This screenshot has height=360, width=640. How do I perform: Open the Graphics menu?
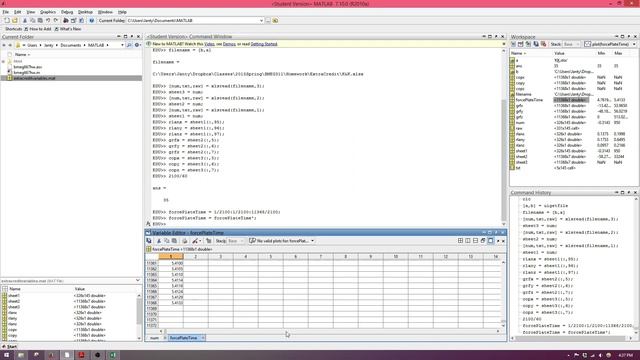coord(48,12)
